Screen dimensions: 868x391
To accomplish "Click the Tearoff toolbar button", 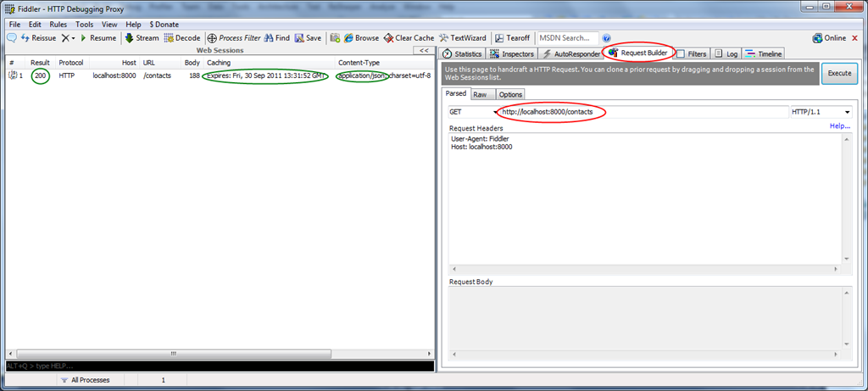I will pyautogui.click(x=513, y=38).
